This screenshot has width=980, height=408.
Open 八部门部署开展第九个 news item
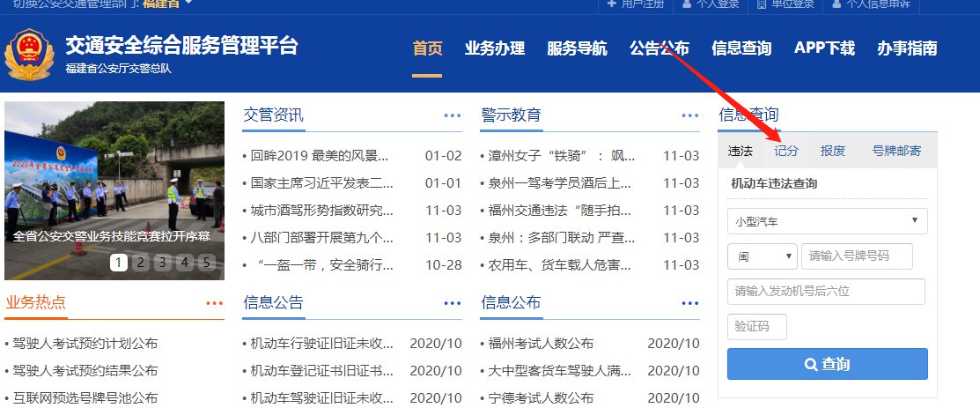322,238
